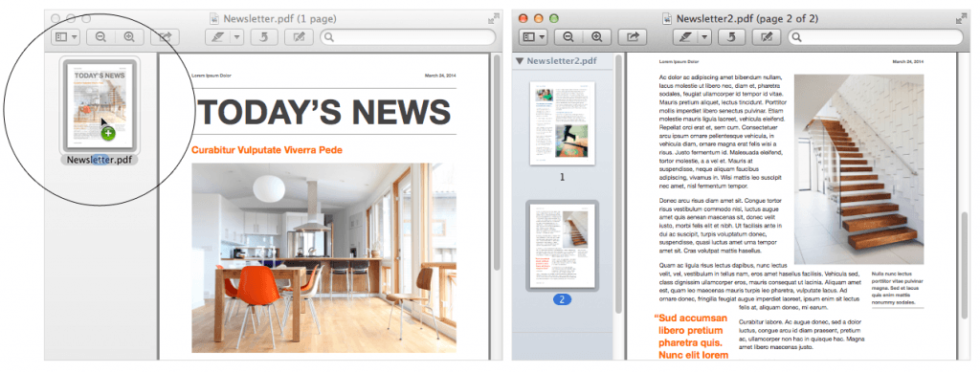Viewport: 980px width, 373px height.
Task: Click March 24, 2014 date in Newsletter2.pdf
Action: pyautogui.click(x=907, y=62)
